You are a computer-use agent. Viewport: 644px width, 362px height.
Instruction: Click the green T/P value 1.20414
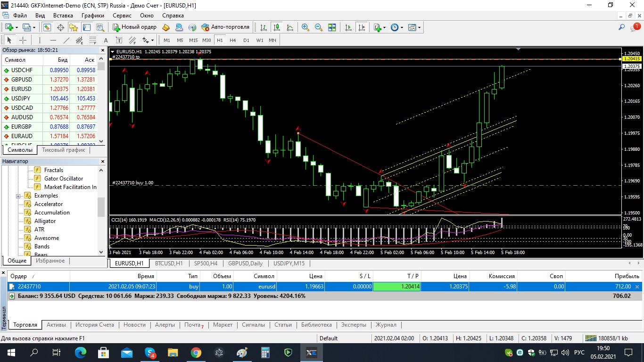coord(396,286)
